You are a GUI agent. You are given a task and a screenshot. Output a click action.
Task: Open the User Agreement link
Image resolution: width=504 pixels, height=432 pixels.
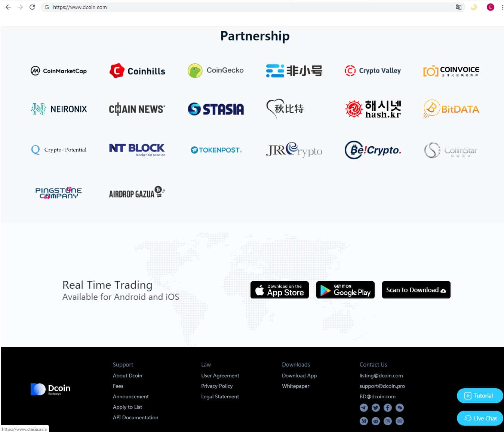tap(220, 376)
